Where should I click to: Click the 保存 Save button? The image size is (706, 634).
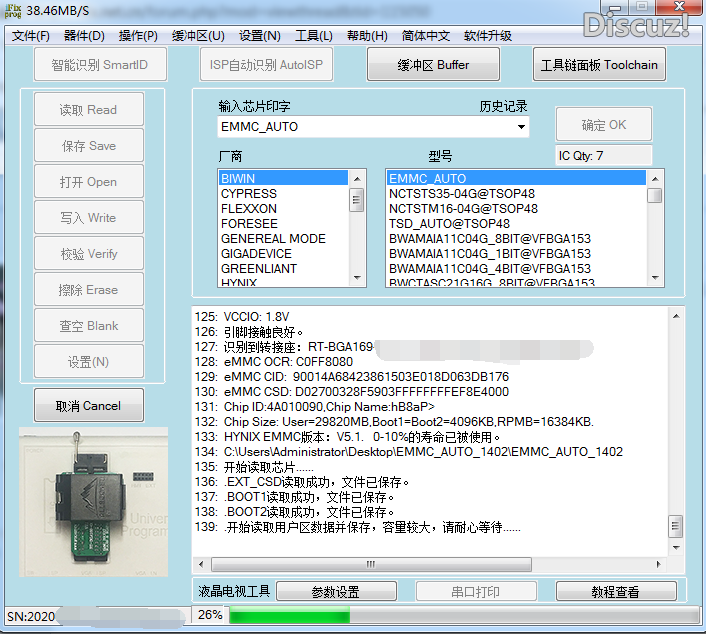(89, 145)
